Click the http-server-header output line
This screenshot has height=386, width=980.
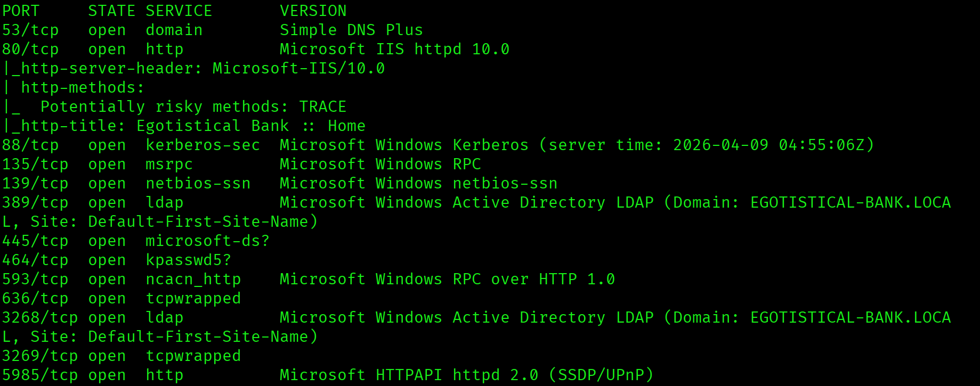pos(194,69)
